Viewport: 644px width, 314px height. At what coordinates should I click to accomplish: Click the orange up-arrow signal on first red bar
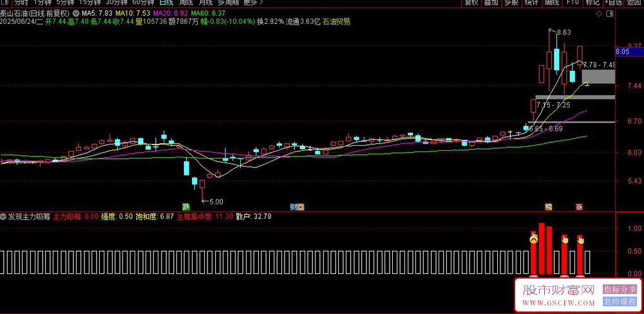click(x=533, y=238)
